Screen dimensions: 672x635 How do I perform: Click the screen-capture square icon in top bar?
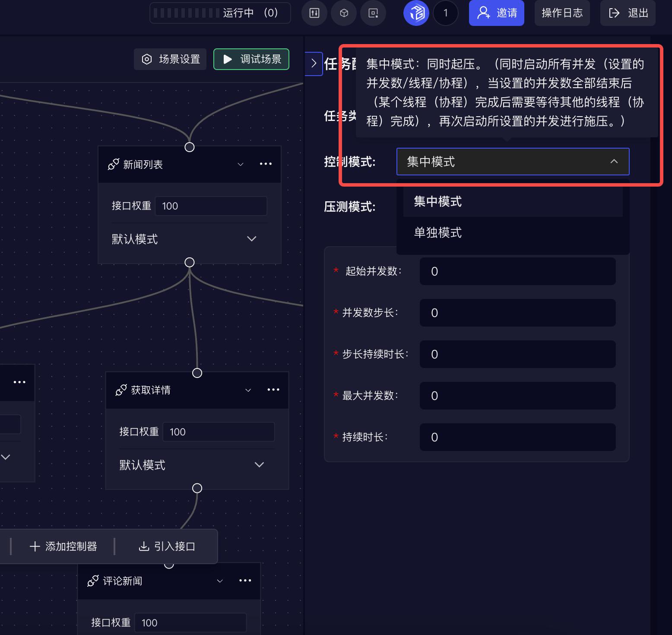click(373, 13)
